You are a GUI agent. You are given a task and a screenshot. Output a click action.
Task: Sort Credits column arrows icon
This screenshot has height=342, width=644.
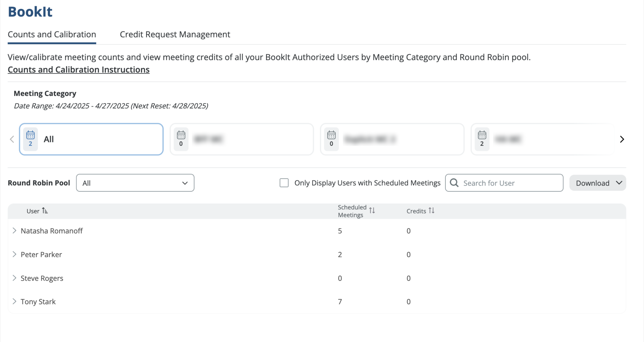click(x=431, y=211)
